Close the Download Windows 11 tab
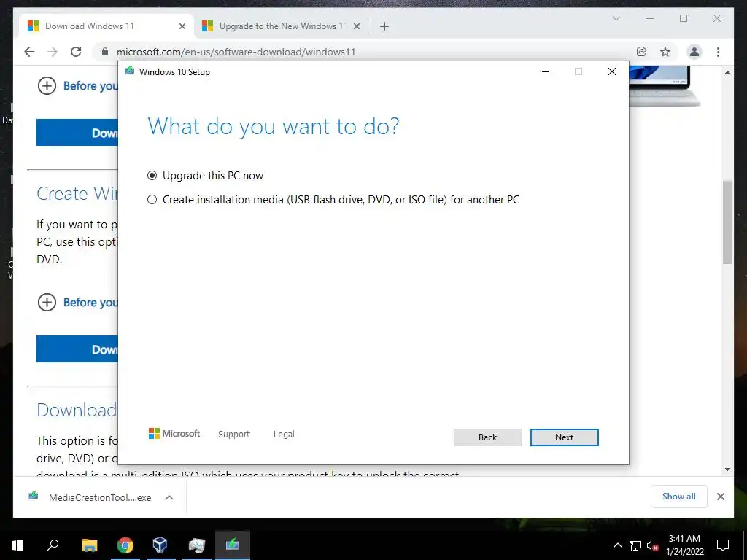747x560 pixels. point(182,26)
